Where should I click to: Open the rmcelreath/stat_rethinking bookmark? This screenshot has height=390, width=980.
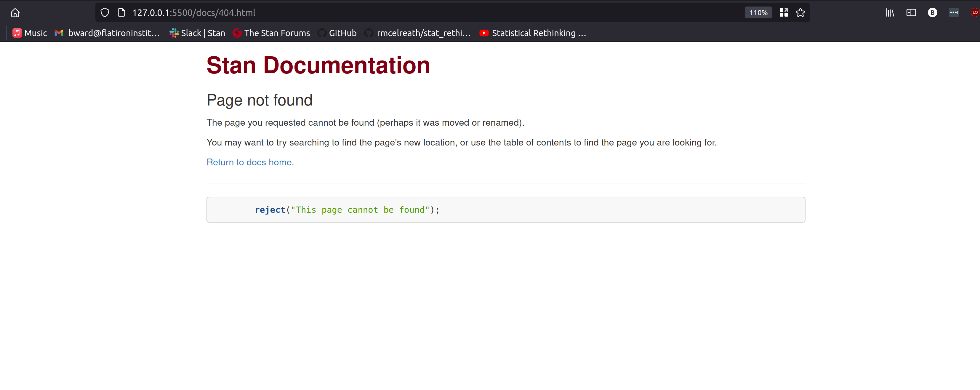coord(417,33)
